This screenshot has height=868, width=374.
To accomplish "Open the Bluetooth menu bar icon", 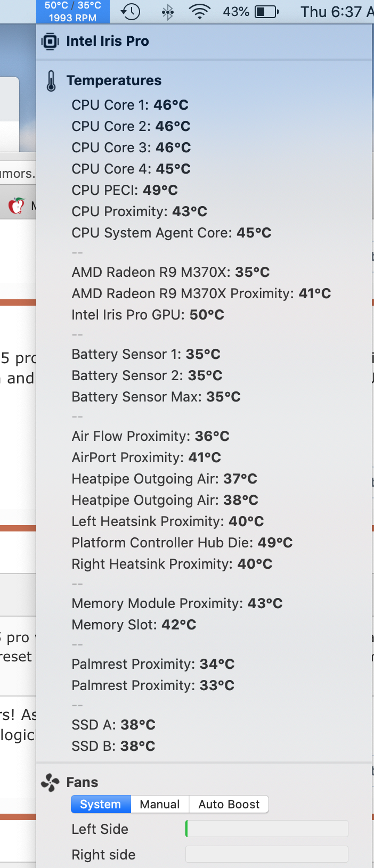I will click(168, 12).
